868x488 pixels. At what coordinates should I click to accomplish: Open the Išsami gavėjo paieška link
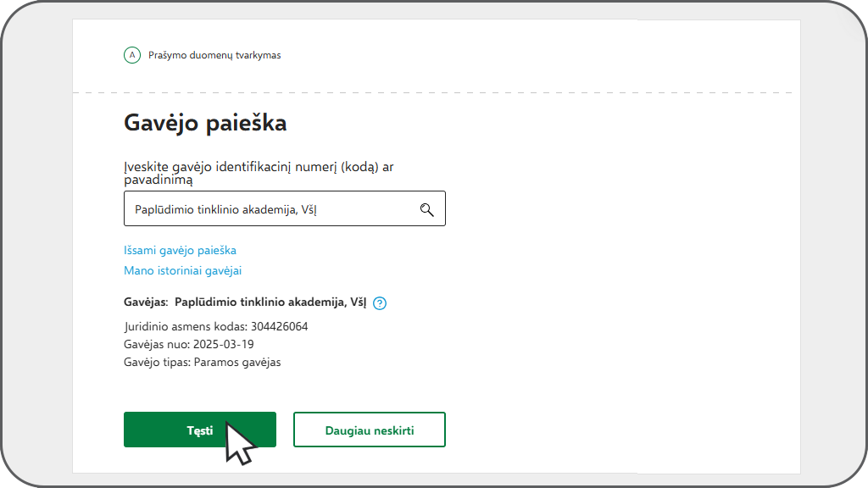180,250
